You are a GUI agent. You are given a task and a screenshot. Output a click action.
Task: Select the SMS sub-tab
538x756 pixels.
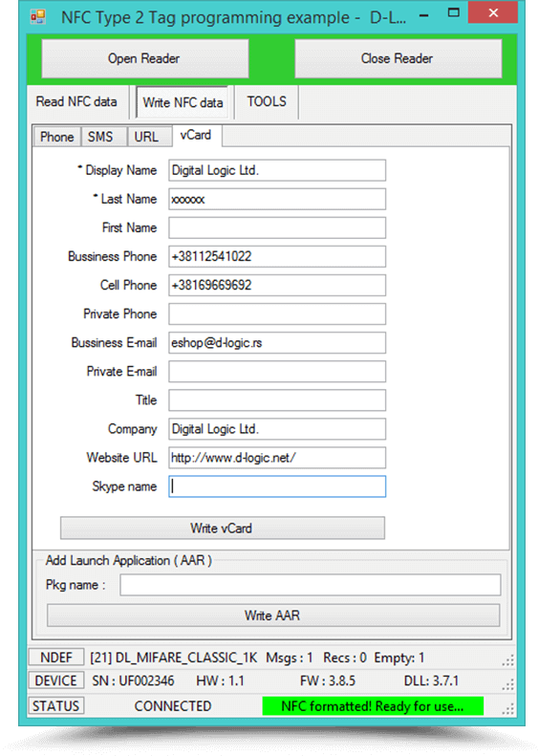100,137
